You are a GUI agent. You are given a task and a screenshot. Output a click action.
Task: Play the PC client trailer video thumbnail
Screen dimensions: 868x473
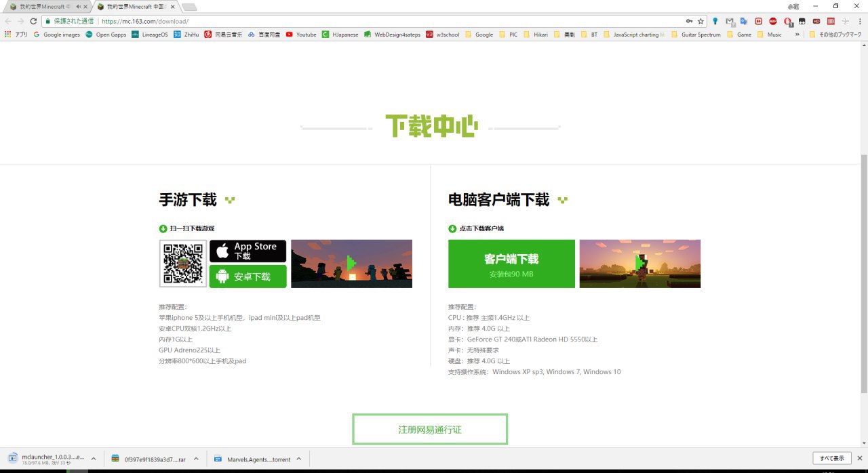point(639,264)
